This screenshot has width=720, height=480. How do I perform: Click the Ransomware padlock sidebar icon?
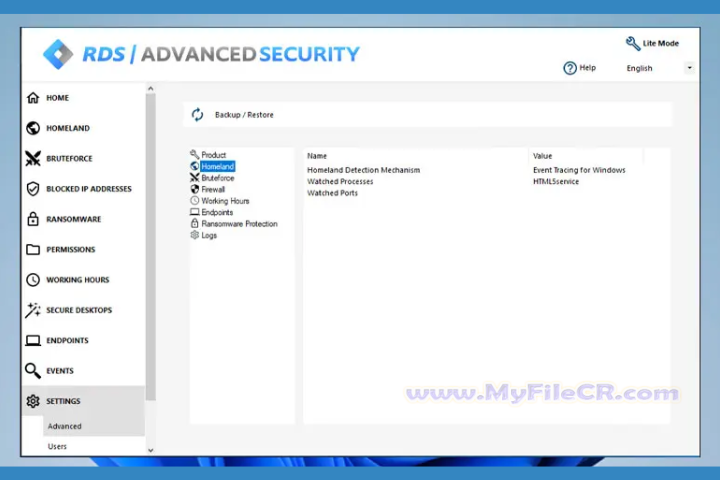(33, 219)
